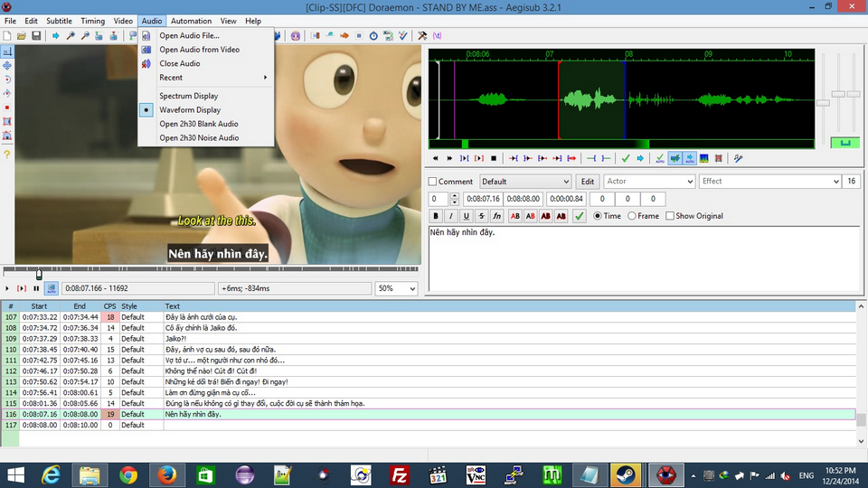
Task: Enable the Comment checkbox
Action: click(x=433, y=182)
